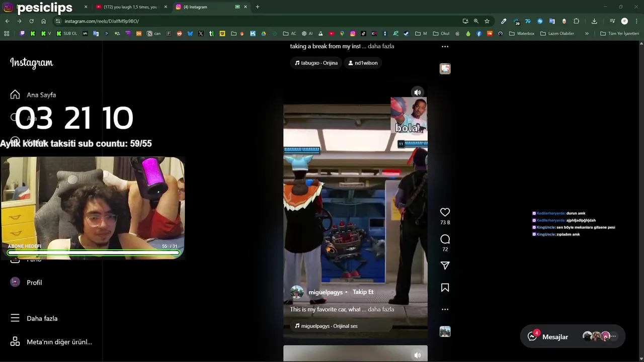Open the zoom indicator in address bar
The height and width of the screenshot is (362, 644).
click(476, 21)
